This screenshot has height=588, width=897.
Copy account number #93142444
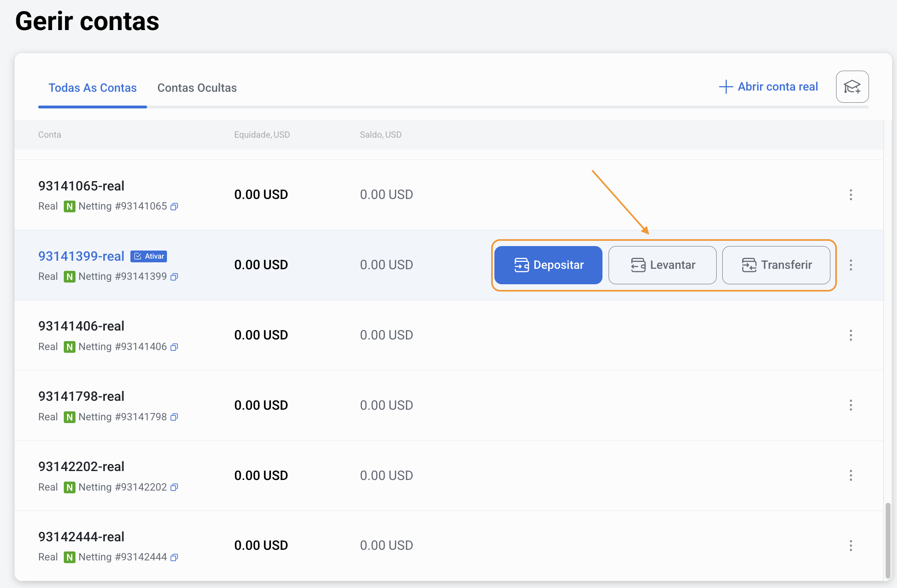pos(174,558)
